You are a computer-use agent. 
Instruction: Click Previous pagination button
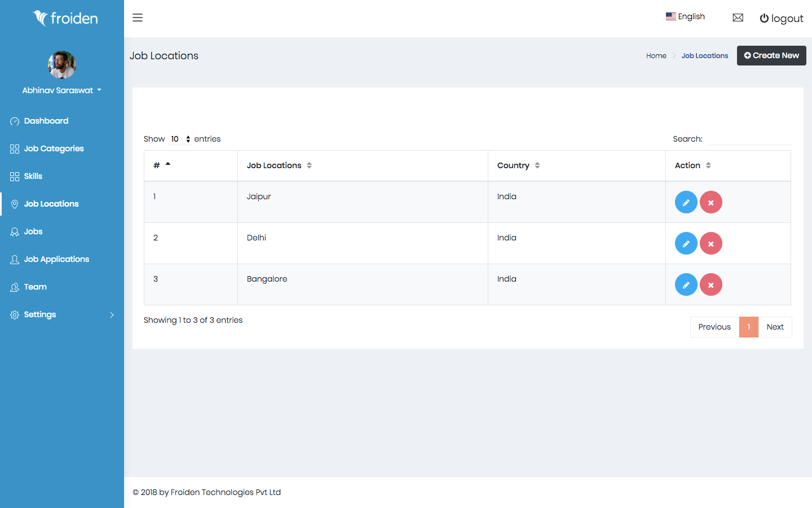(x=714, y=327)
